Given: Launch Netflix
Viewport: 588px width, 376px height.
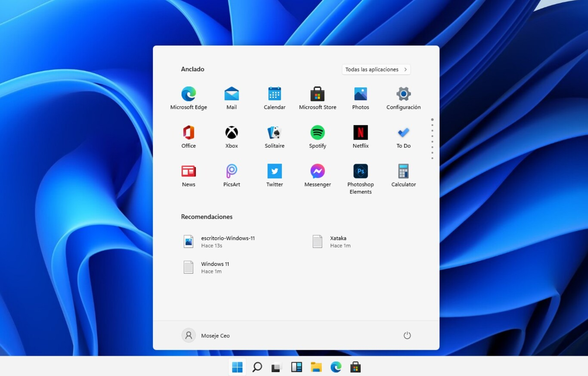Looking at the screenshot, I should coord(361,137).
